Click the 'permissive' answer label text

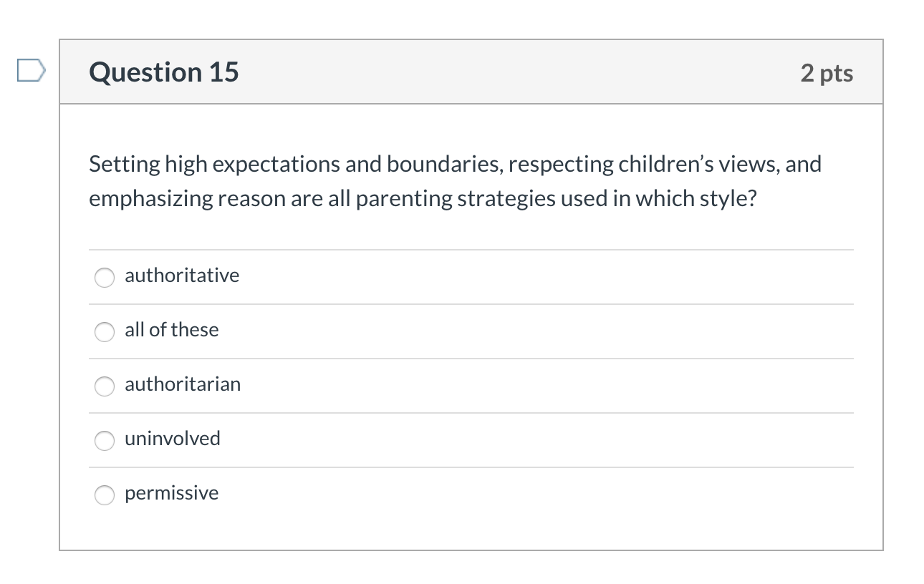pyautogui.click(x=171, y=493)
